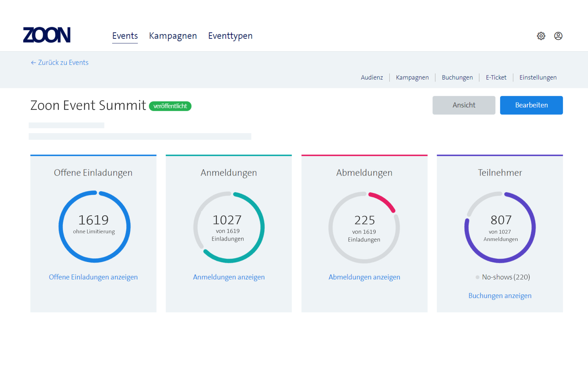Switch to Eventtypen in top navigation
Image resolution: width=588 pixels, height=371 pixels.
(x=230, y=36)
